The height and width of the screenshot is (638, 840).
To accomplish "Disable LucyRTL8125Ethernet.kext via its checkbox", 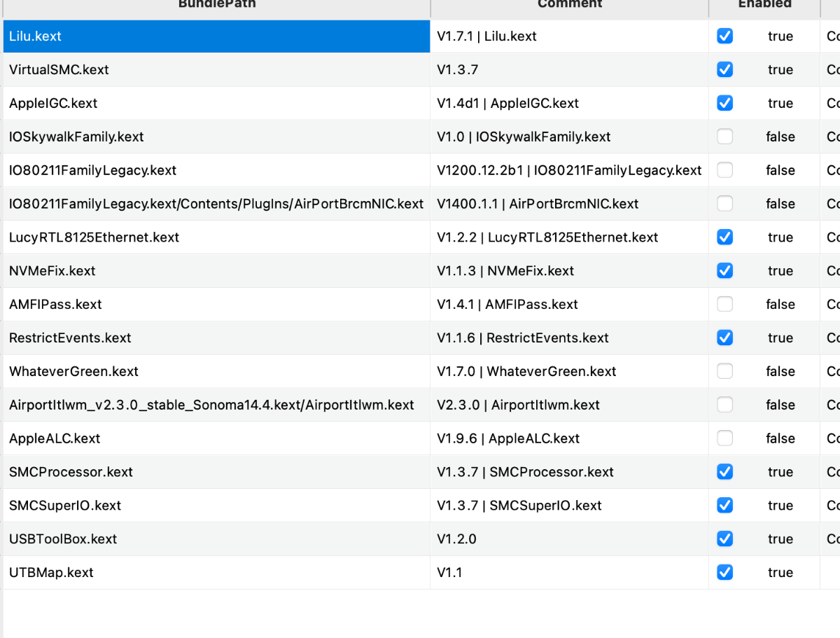I will 724,237.
